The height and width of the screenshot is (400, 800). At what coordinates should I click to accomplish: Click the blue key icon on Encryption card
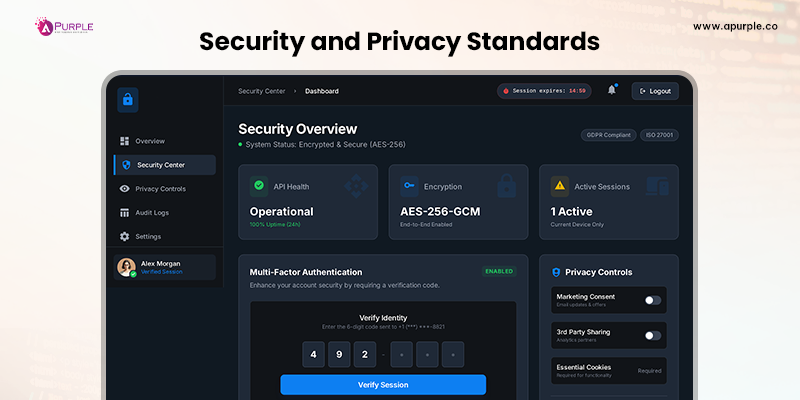point(409,186)
